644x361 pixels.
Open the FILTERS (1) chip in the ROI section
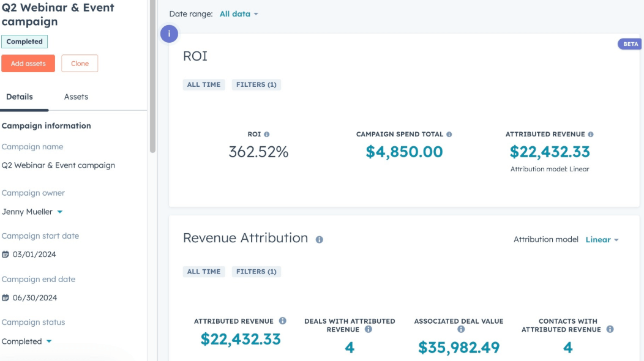[x=256, y=84]
